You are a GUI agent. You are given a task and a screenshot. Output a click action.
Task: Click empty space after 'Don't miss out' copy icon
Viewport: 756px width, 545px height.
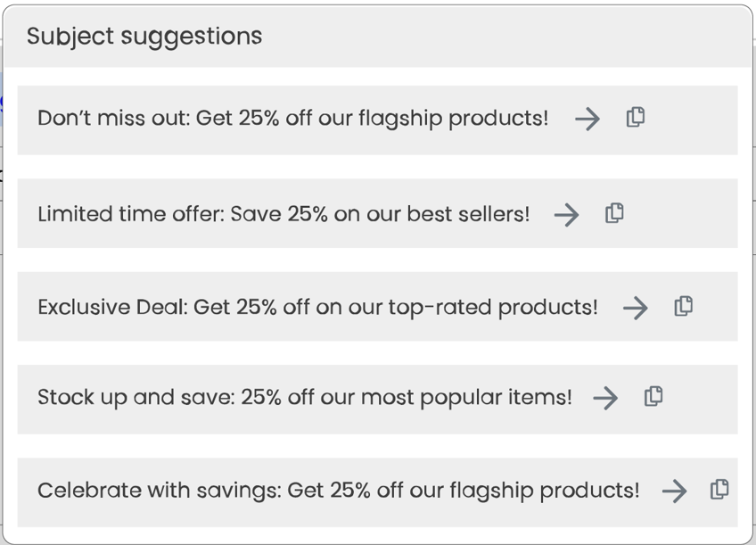pyautogui.click(x=692, y=120)
